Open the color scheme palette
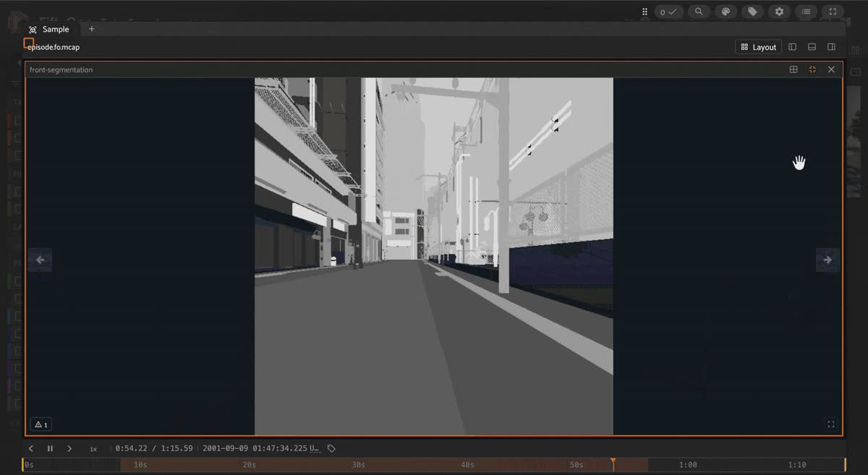The image size is (868, 475). point(726,12)
